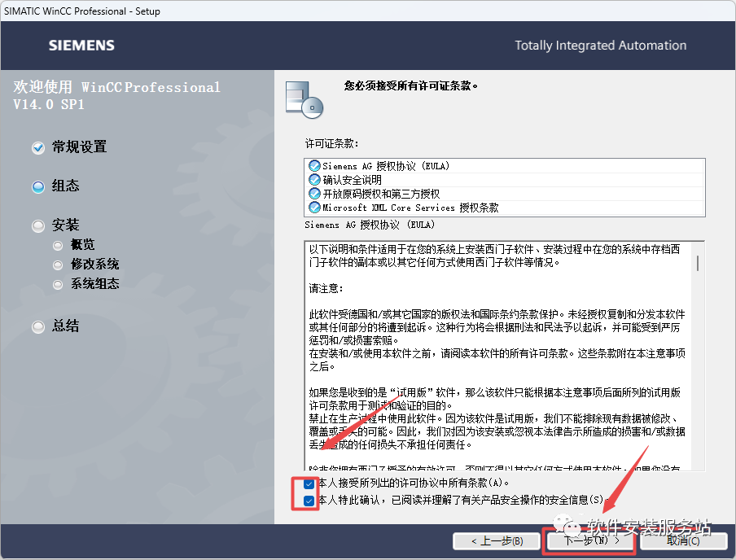Click check icon beside 确认安全说明
This screenshot has width=736, height=560.
[x=314, y=179]
